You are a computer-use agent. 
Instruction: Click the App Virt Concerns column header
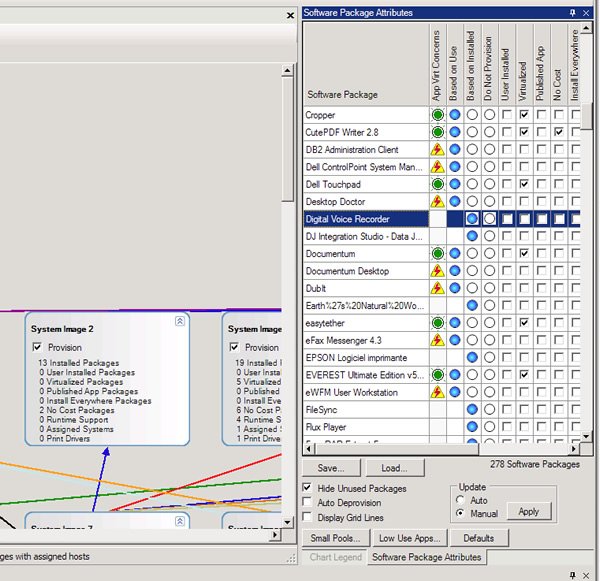pos(437,64)
